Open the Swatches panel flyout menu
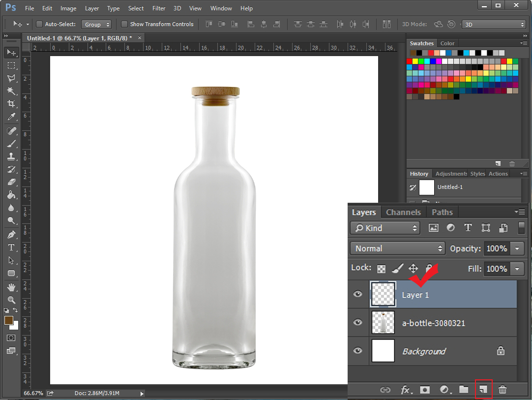Image resolution: width=532 pixels, height=400 pixels. [x=524, y=43]
